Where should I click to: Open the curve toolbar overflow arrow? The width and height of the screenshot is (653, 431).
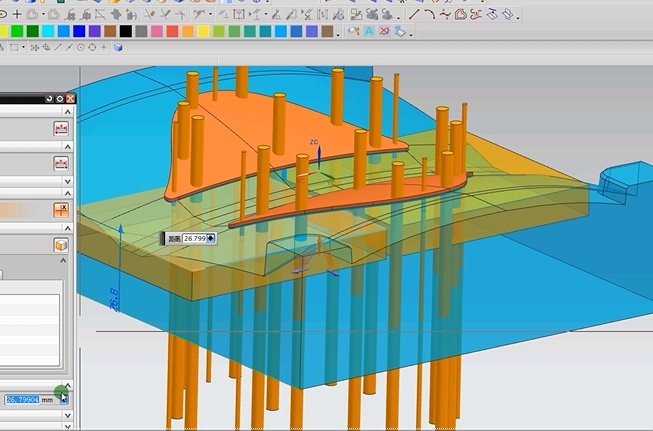[518, 17]
